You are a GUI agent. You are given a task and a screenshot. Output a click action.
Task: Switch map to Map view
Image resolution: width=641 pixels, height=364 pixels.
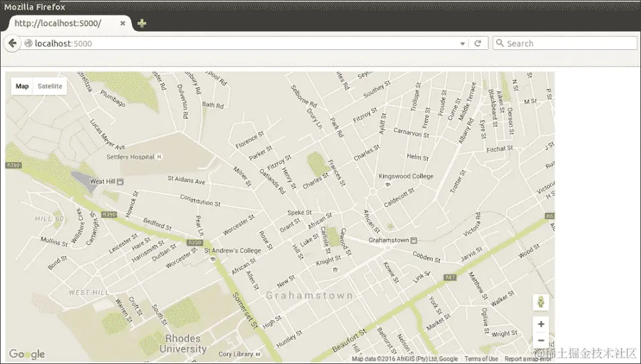click(x=22, y=87)
